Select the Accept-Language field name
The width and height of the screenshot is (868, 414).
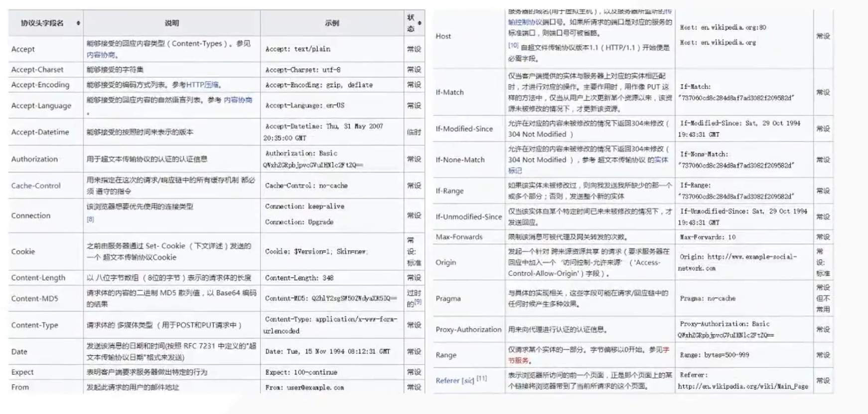(41, 105)
